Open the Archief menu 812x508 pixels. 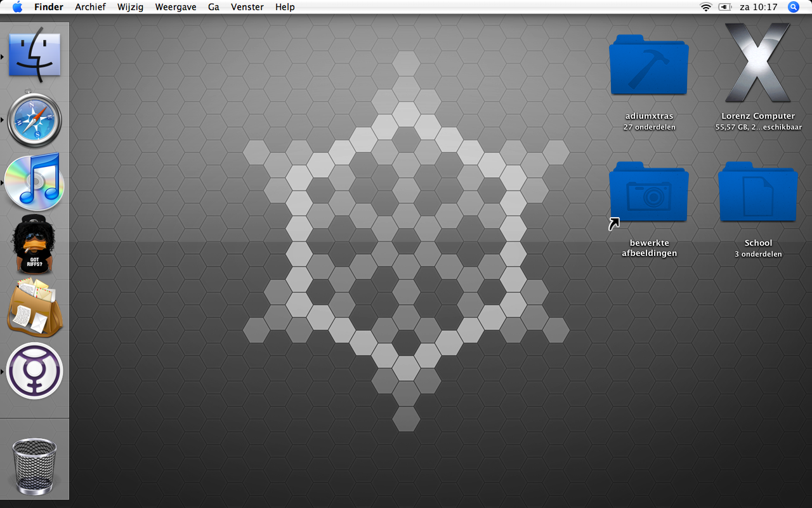(90, 7)
